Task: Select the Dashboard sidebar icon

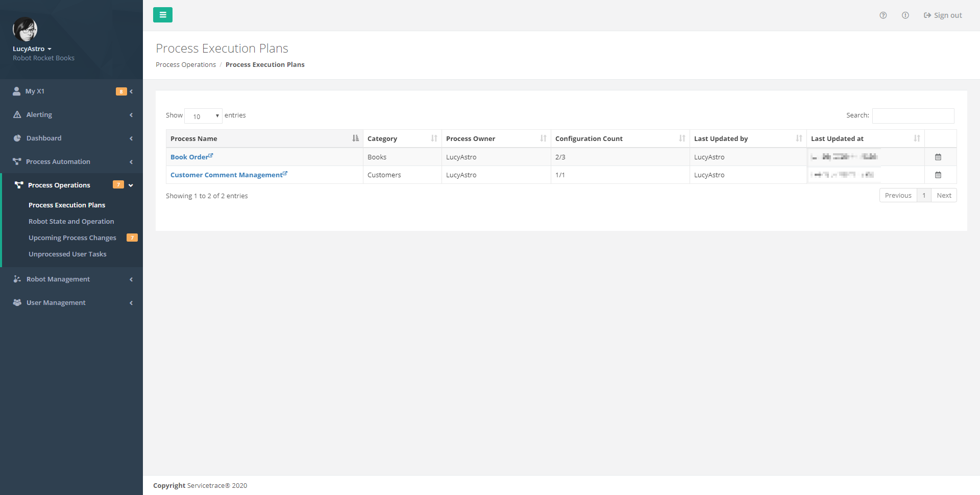Action: tap(16, 138)
